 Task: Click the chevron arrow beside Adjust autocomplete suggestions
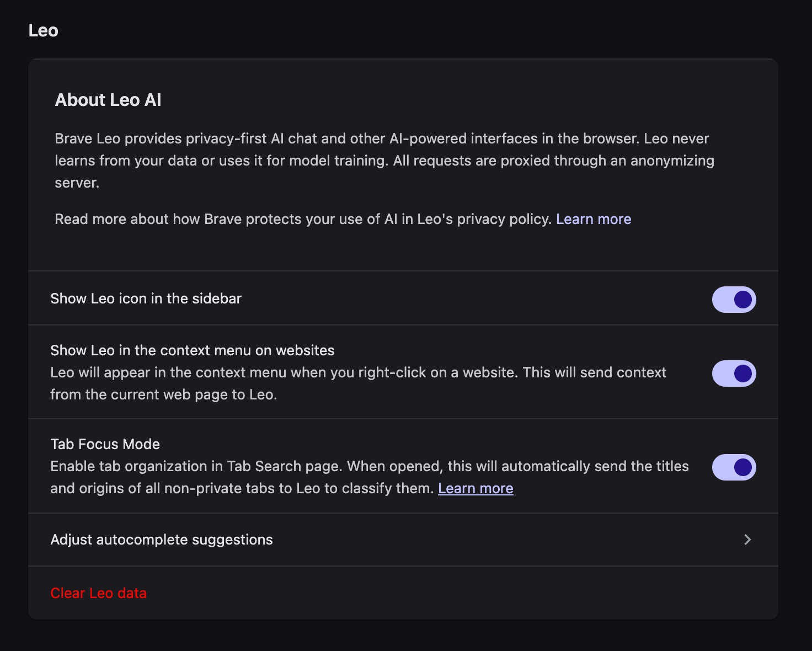coord(747,540)
